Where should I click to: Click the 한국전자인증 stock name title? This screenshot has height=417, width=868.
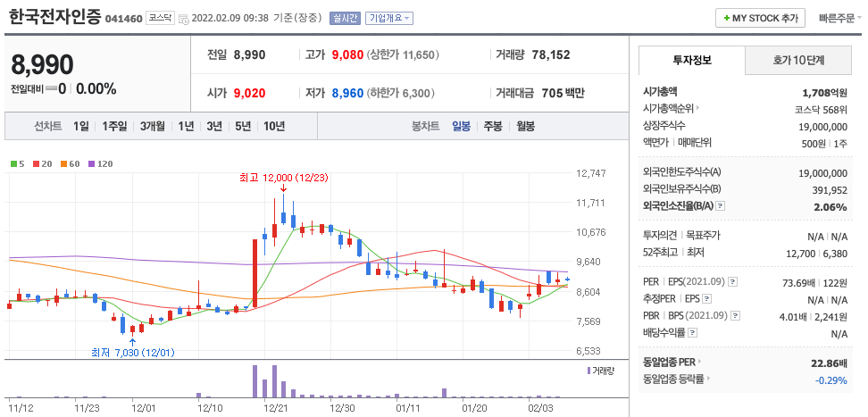pos(55,17)
